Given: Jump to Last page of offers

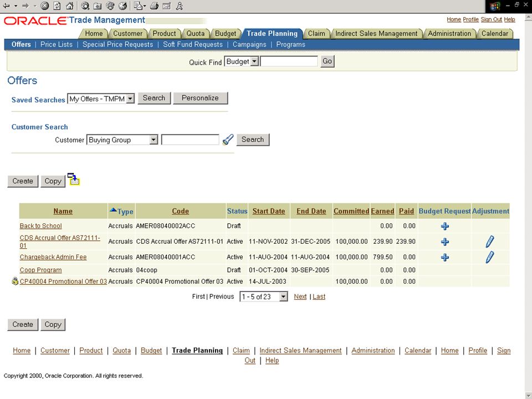Looking at the screenshot, I should [x=319, y=296].
